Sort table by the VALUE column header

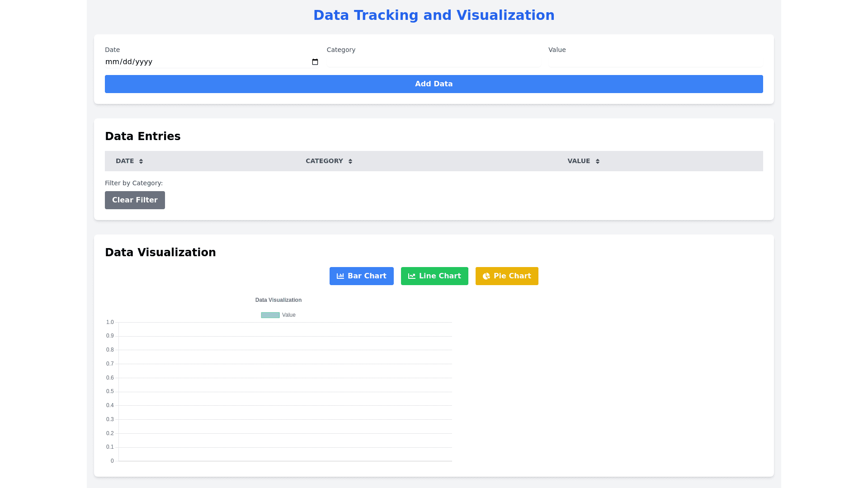tap(579, 161)
